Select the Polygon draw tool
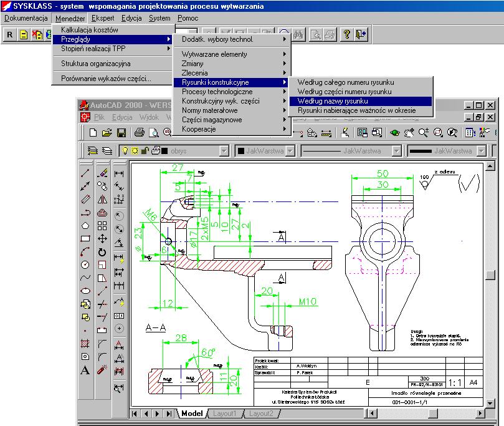Screen dimensions: 504x426 (x=85, y=226)
